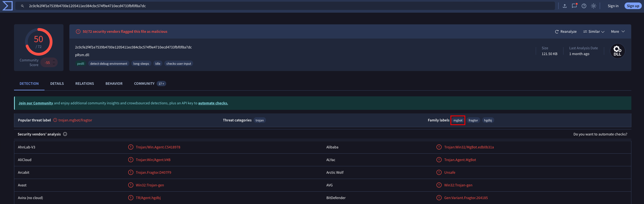644x204 pixels.
Task: Click the search magnifier icon
Action: (x=23, y=6)
